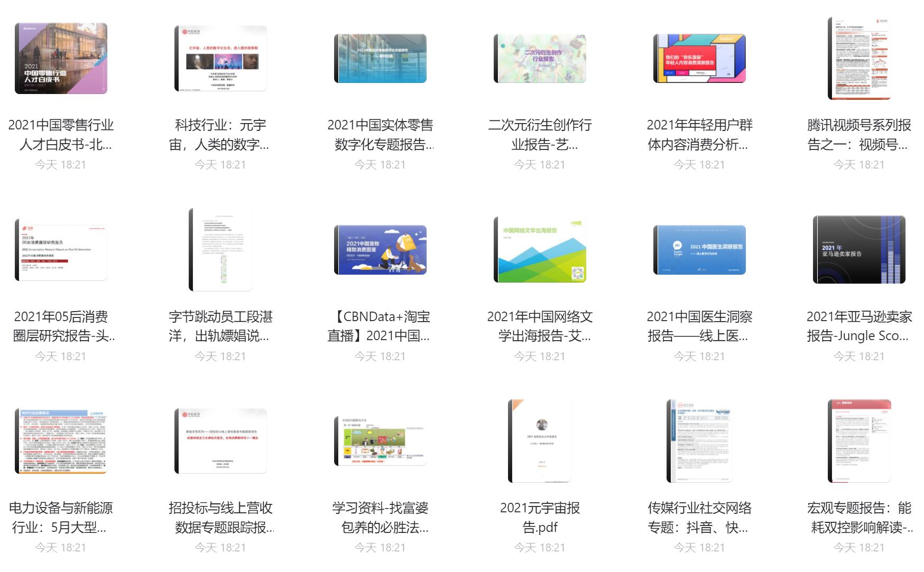Image resolution: width=924 pixels, height=572 pixels.
Task: Open the 招投标与线上营收数据专题 report thumbnail
Action: (220, 441)
